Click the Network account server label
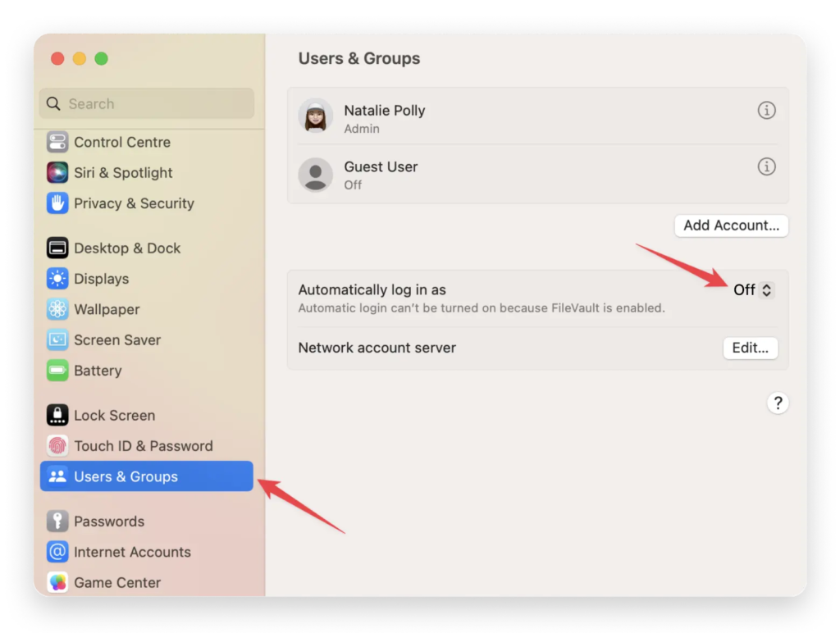Screen dimensions: 840x633 pos(377,348)
